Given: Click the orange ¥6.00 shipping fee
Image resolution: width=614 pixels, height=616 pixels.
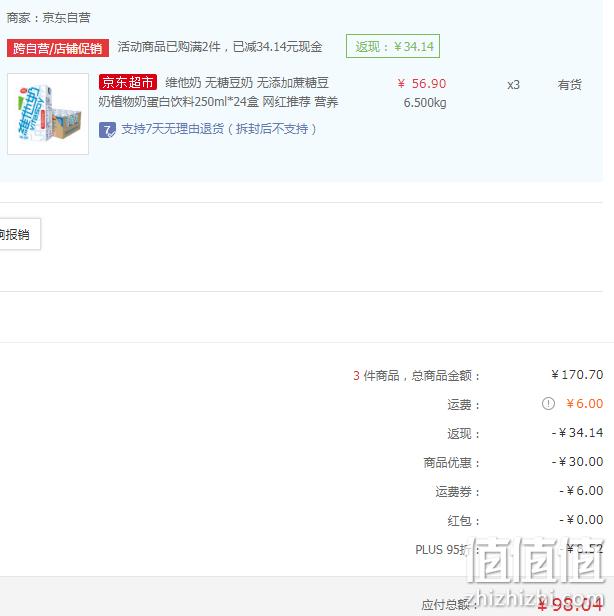Looking at the screenshot, I should coord(585,403).
